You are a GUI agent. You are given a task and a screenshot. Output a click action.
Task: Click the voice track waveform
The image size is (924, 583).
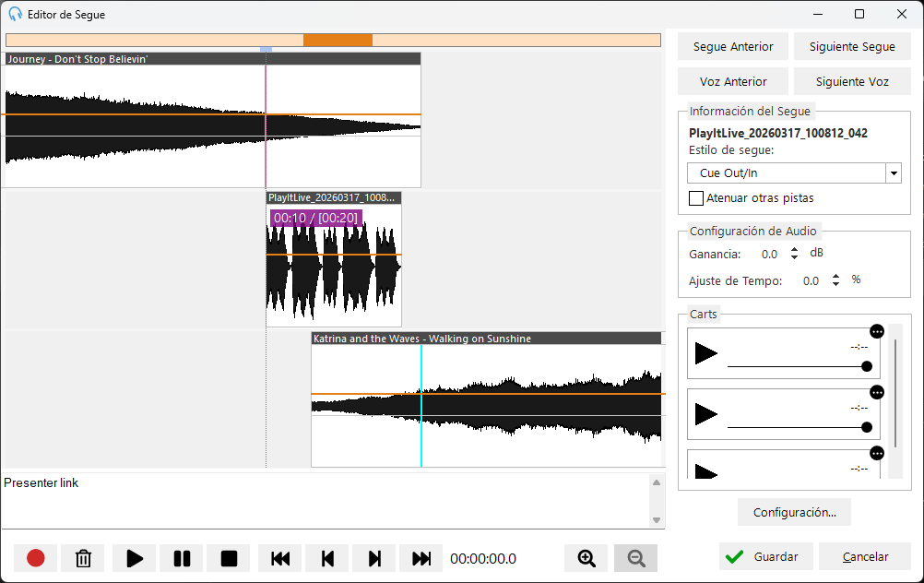(334, 266)
